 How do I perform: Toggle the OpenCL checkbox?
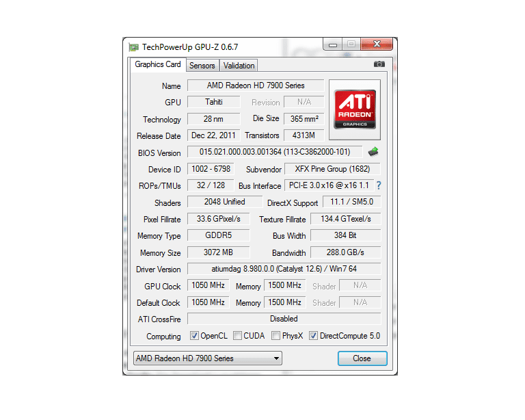pos(194,336)
